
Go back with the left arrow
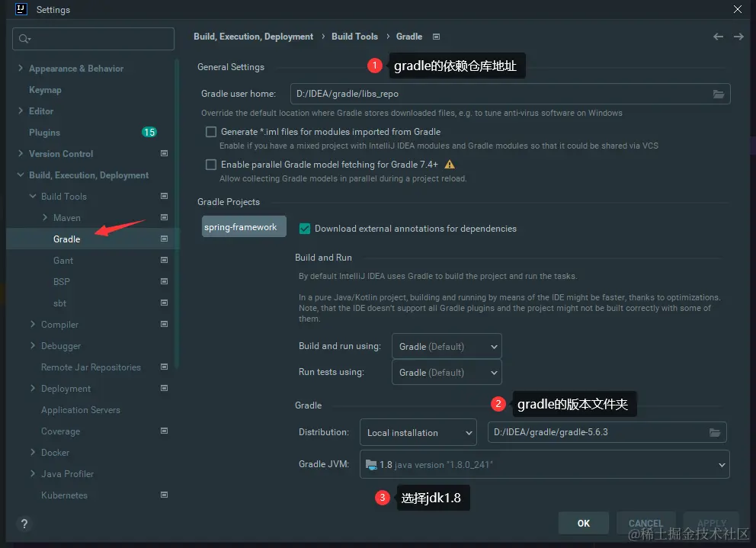tap(718, 37)
